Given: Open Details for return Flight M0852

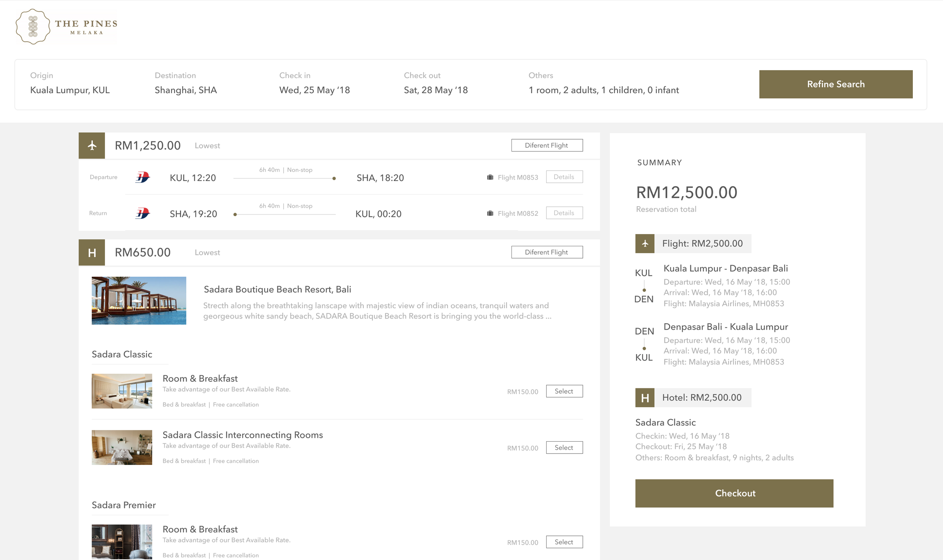Looking at the screenshot, I should pyautogui.click(x=564, y=213).
